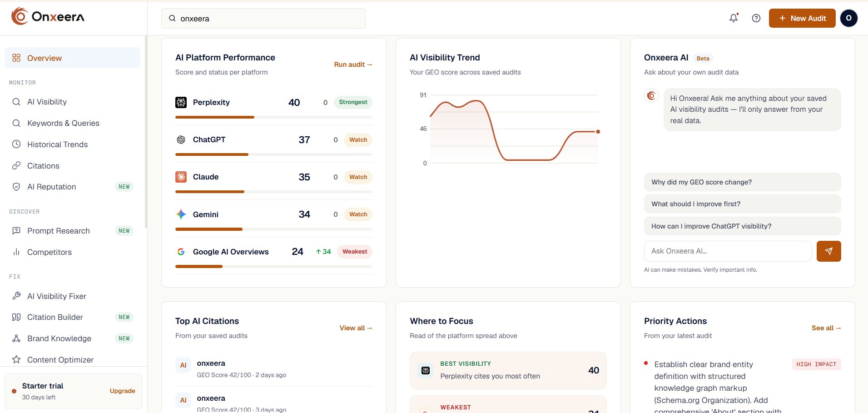The image size is (868, 413).
Task: Select 'What should I improve first?' suggestion
Action: tap(743, 204)
